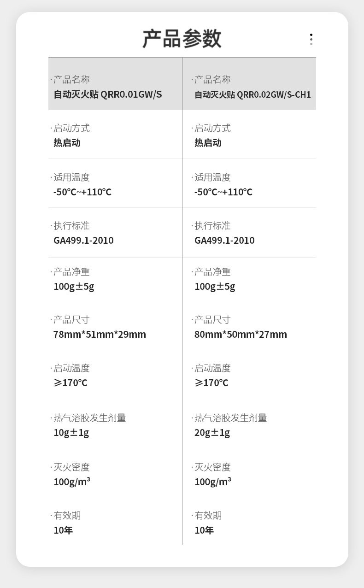Click the 产品参数 title heading
The width and height of the screenshot is (364, 588).
(182, 39)
